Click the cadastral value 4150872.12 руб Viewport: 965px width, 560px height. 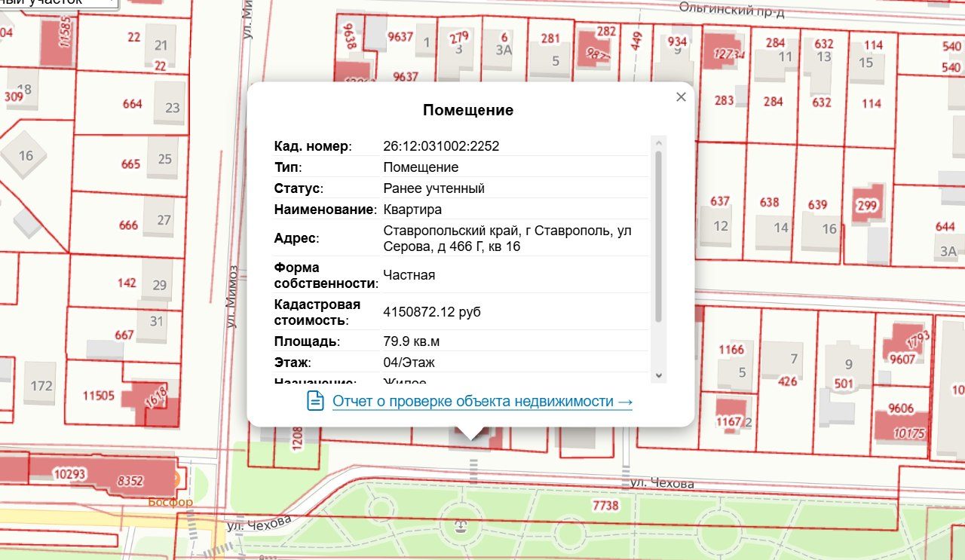tap(432, 312)
